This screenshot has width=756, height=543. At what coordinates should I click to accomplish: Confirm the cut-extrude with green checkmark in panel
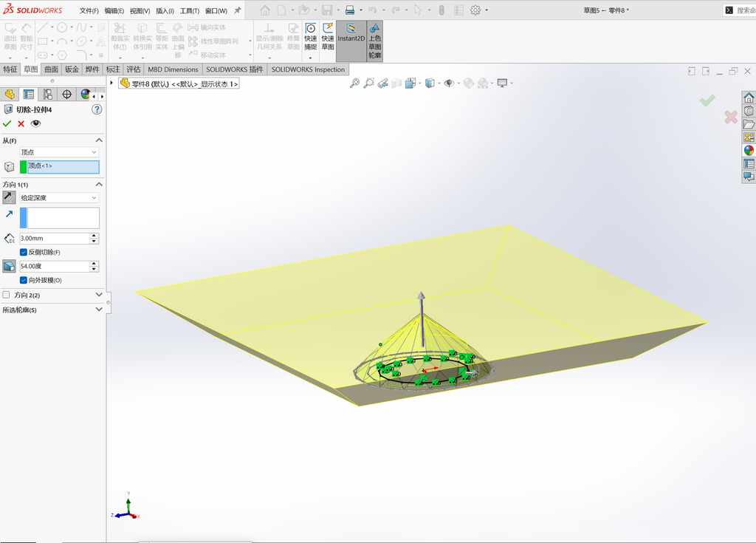point(7,123)
